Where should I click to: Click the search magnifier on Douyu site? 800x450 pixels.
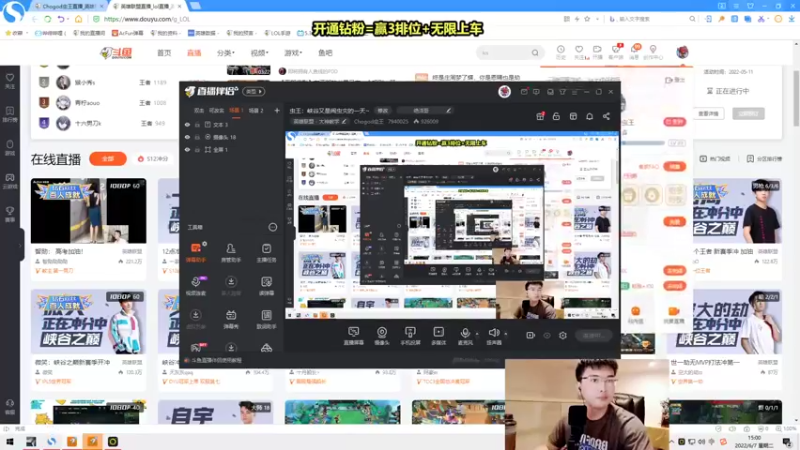[534, 53]
